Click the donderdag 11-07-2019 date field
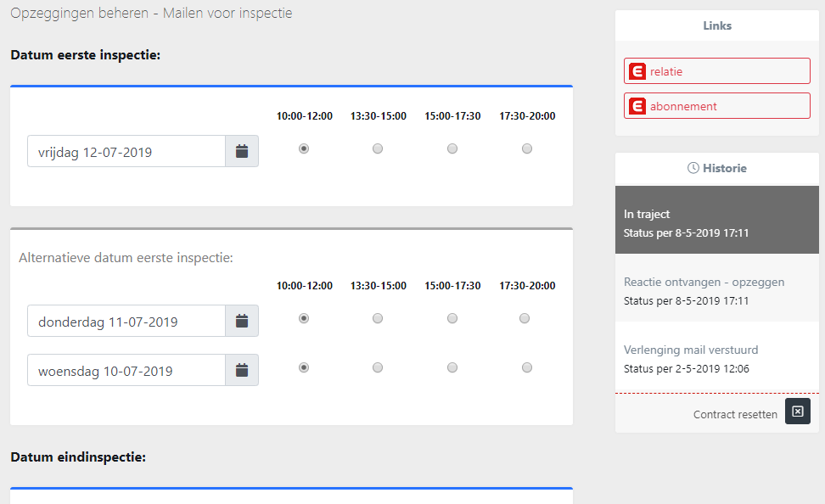Image resolution: width=825 pixels, height=504 pixels. pyautogui.click(x=126, y=321)
